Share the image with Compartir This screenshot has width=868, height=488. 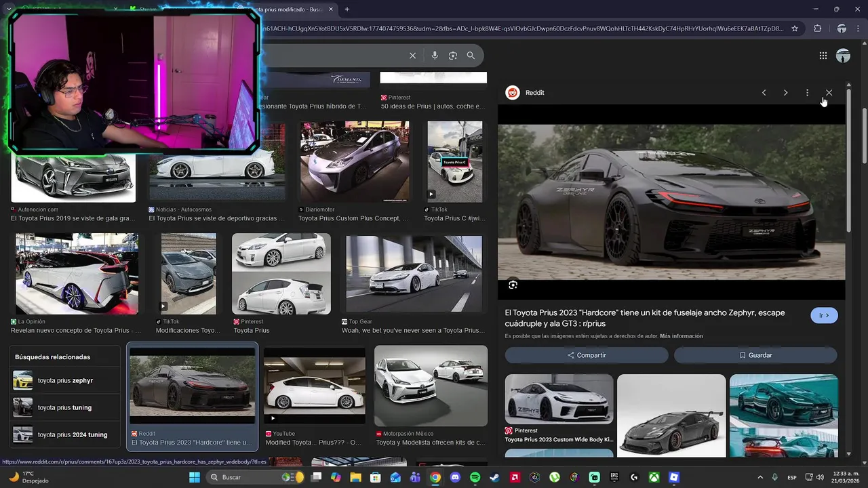pos(587,355)
